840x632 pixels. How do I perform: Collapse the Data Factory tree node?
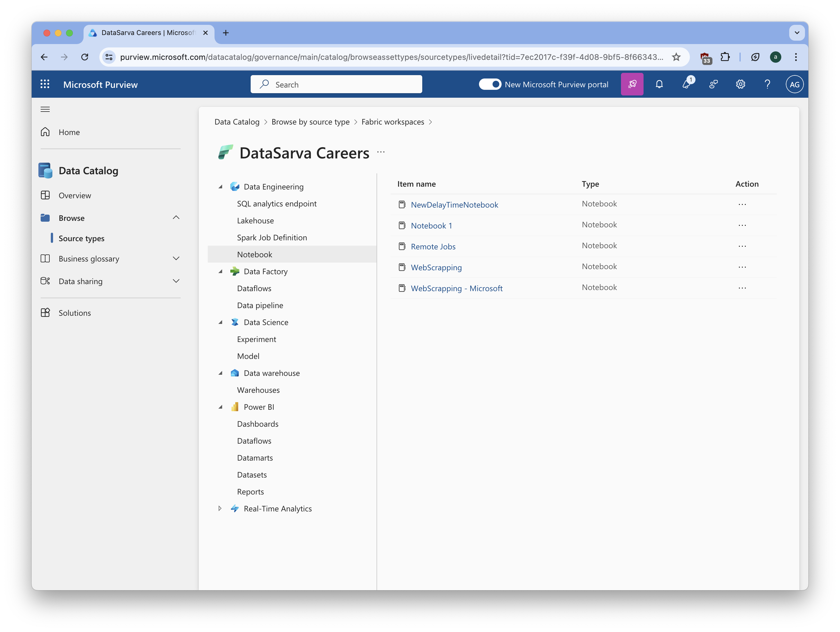[x=220, y=272]
